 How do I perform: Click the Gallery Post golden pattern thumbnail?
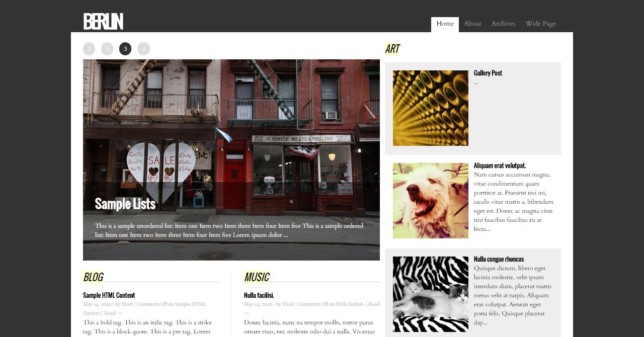click(x=431, y=108)
